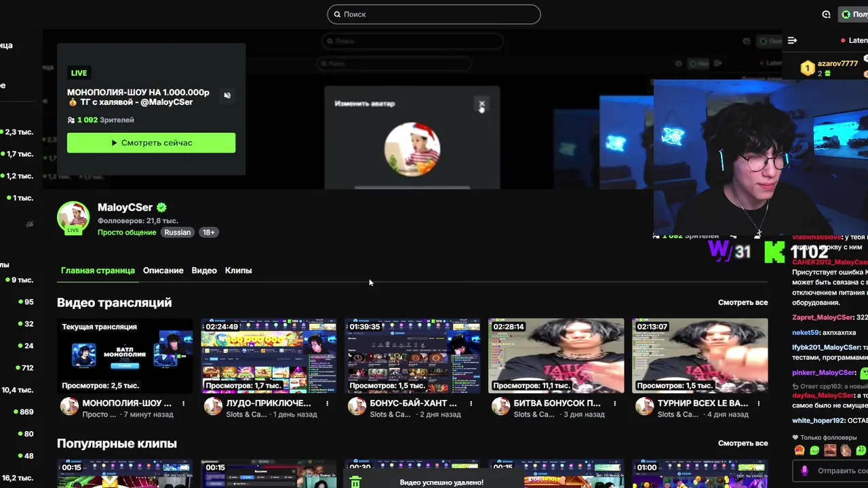Open the 02:13:07 video thumbnail
Viewport: 868px width, 488px height.
700,356
